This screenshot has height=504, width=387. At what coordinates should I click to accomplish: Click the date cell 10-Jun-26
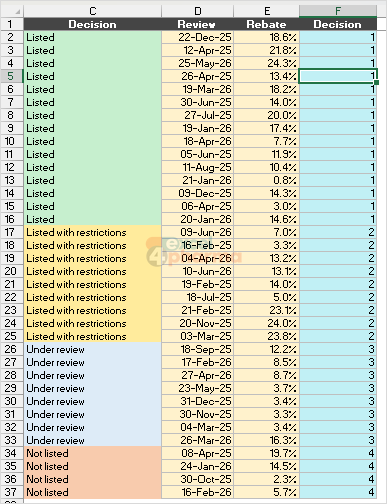click(198, 271)
